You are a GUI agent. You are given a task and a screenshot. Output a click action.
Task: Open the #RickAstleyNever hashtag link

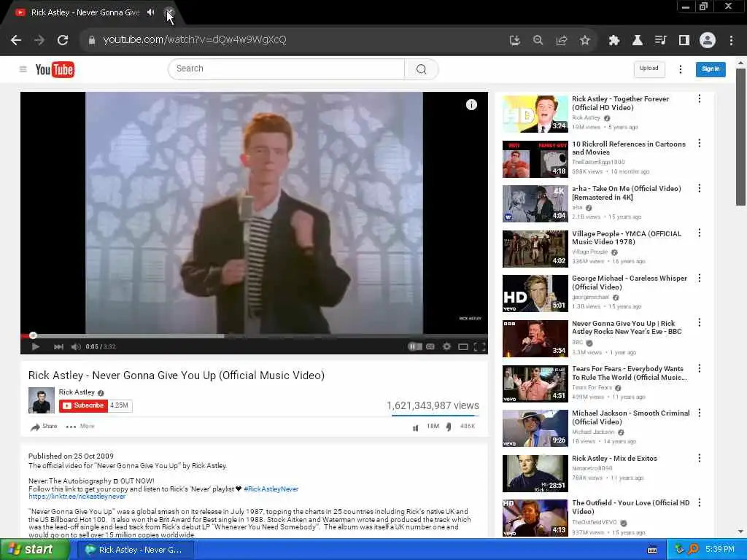(x=271, y=489)
